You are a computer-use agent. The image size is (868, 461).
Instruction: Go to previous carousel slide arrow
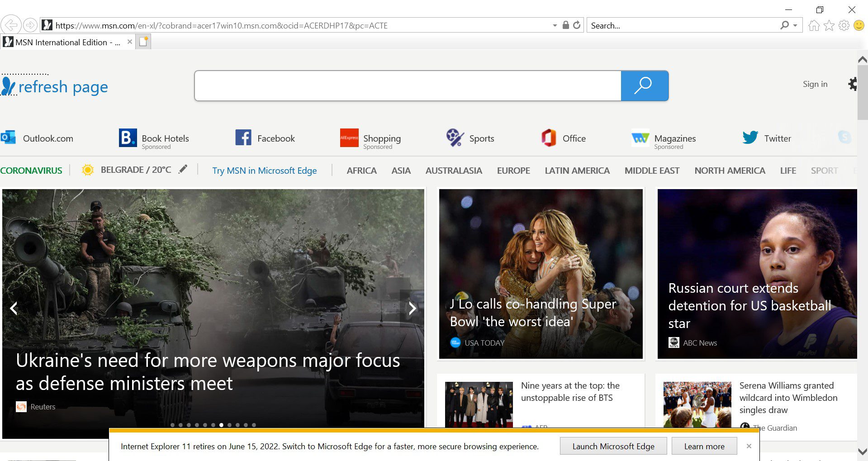14,309
